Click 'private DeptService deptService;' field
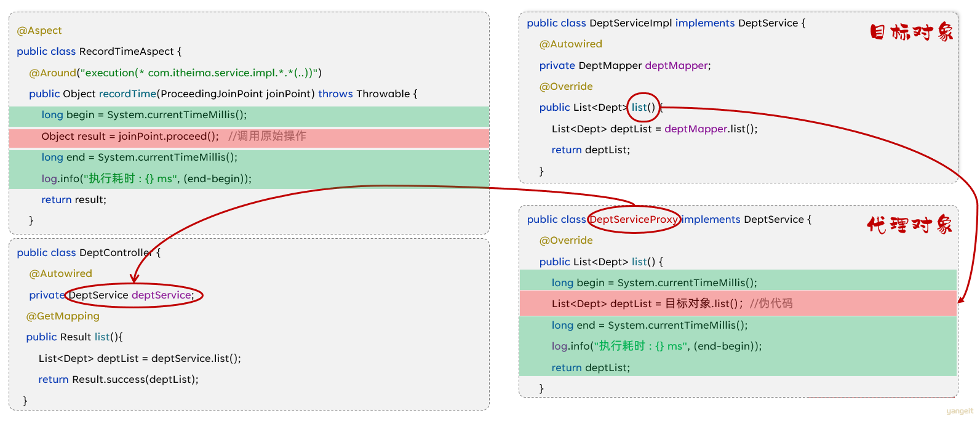This screenshot has height=421, width=980. pyautogui.click(x=111, y=295)
